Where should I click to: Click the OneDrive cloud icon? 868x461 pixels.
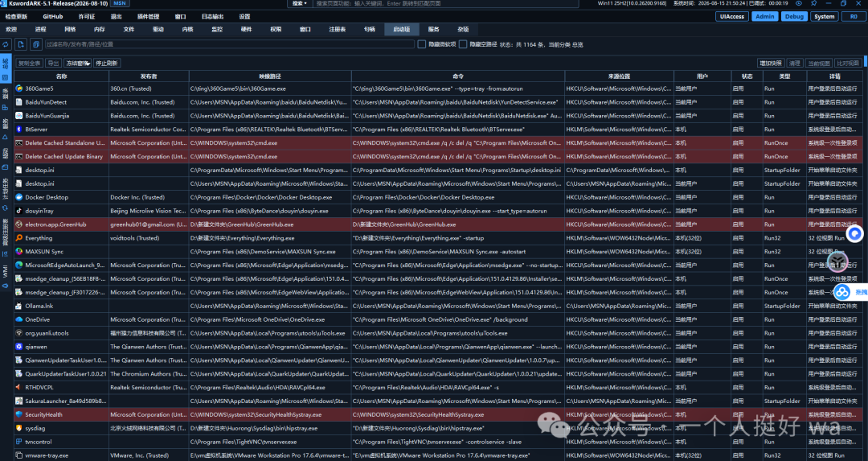pos(18,319)
